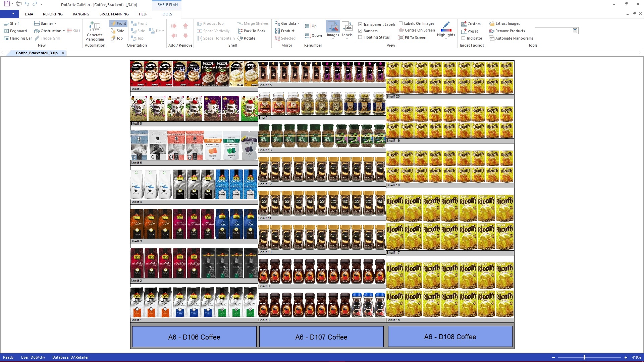
Task: Toggle product Images display
Action: (x=333, y=29)
